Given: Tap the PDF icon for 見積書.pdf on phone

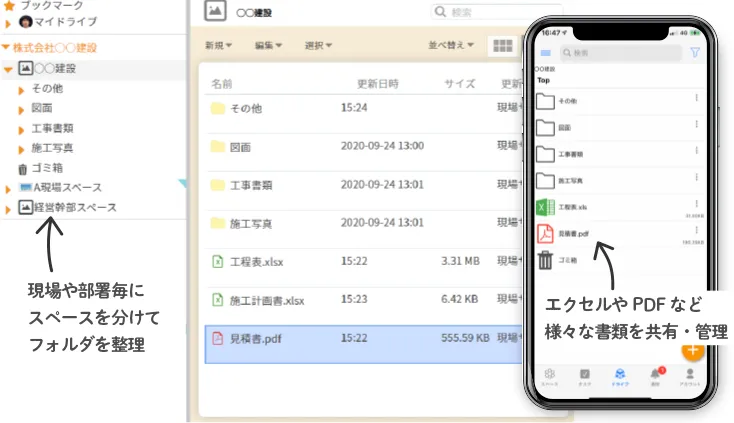Looking at the screenshot, I should pos(545,234).
